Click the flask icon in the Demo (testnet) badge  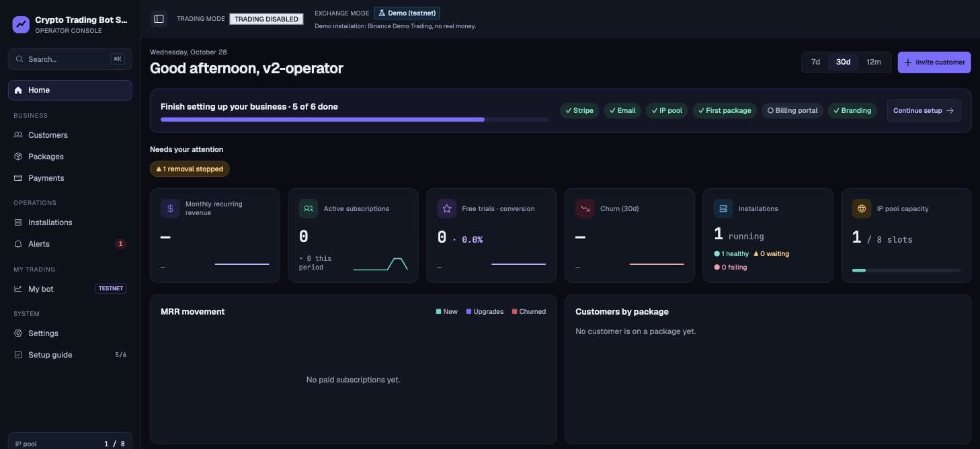pos(382,13)
